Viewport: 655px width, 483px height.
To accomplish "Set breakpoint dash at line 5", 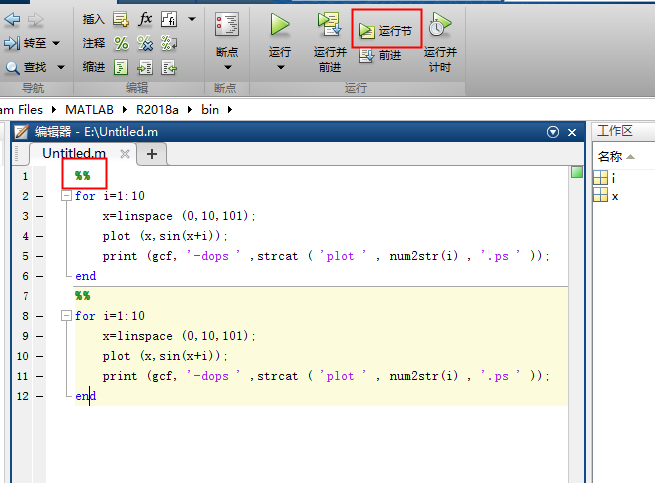I will click(x=40, y=256).
